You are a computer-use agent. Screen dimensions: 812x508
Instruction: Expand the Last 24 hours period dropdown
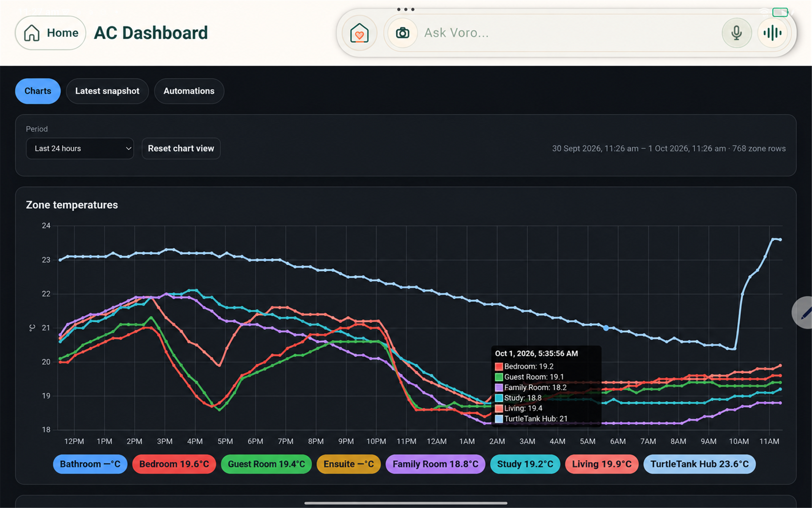(x=80, y=149)
